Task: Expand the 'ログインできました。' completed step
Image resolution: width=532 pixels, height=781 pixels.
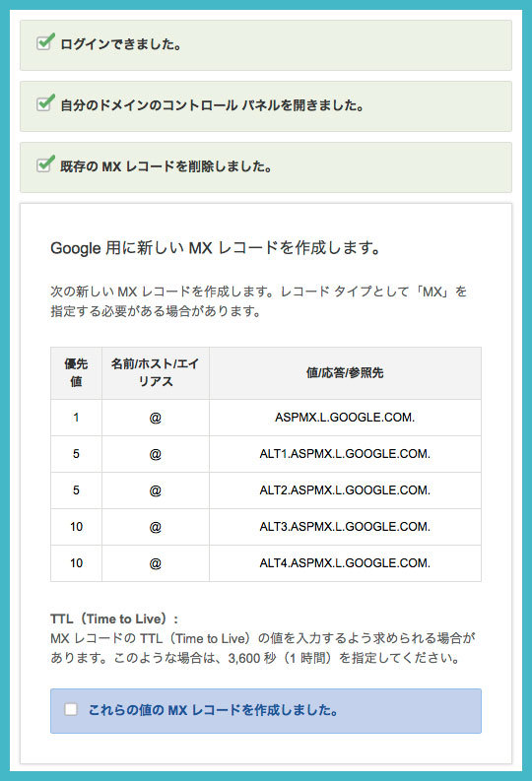Action: coord(265,45)
